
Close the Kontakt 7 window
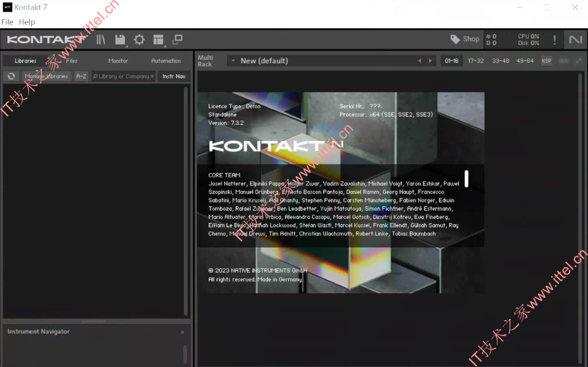point(575,7)
